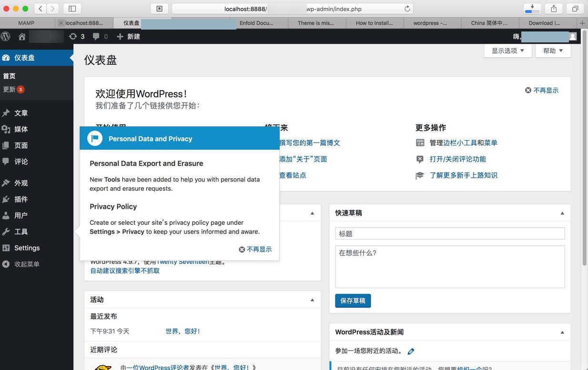
Task: Edit event location pencil icon
Action: (411, 351)
